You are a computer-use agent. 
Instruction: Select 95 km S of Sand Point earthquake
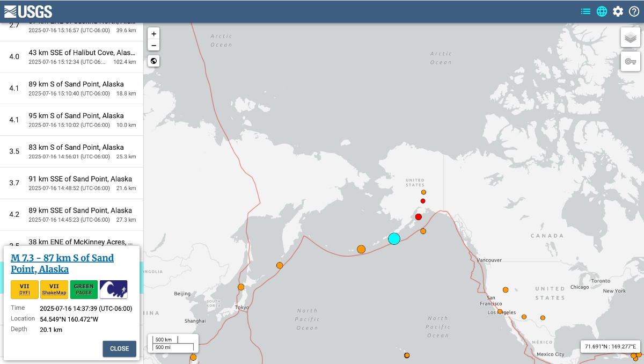coord(71,120)
